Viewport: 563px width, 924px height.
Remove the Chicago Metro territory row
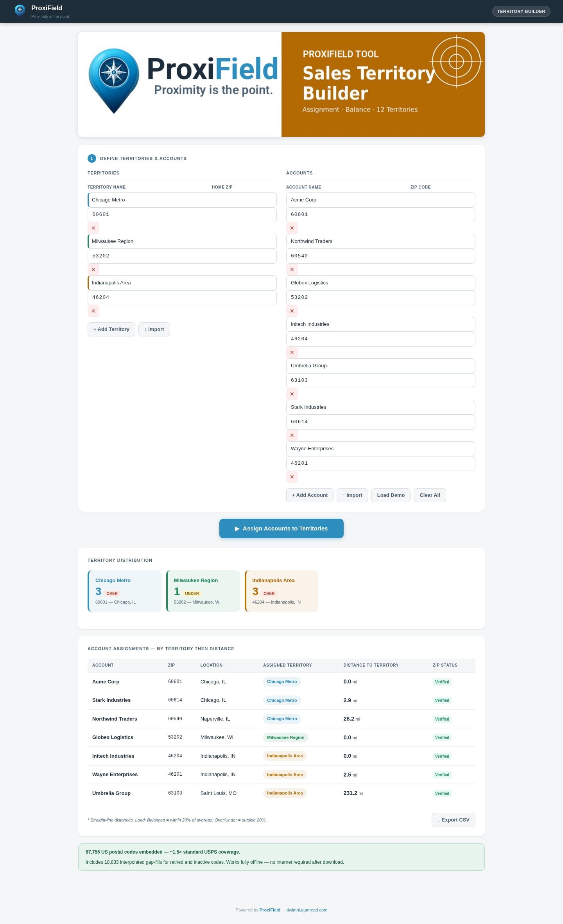point(93,228)
